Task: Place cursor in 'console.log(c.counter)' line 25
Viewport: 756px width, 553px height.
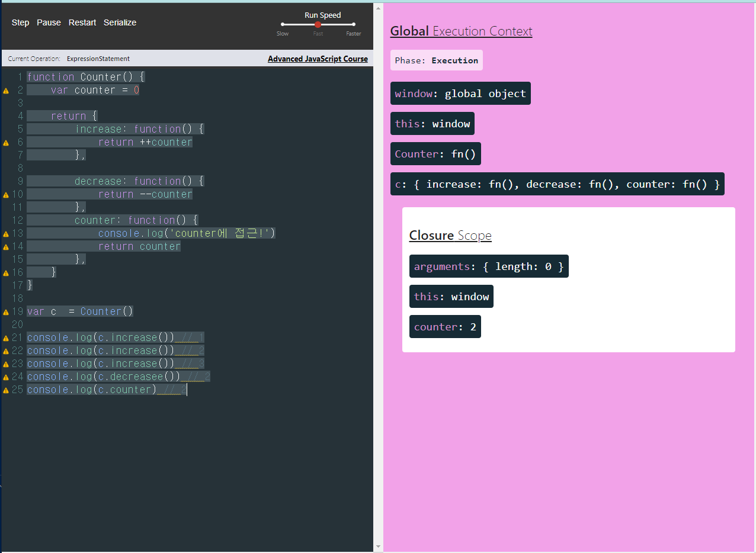Action: [x=92, y=390]
